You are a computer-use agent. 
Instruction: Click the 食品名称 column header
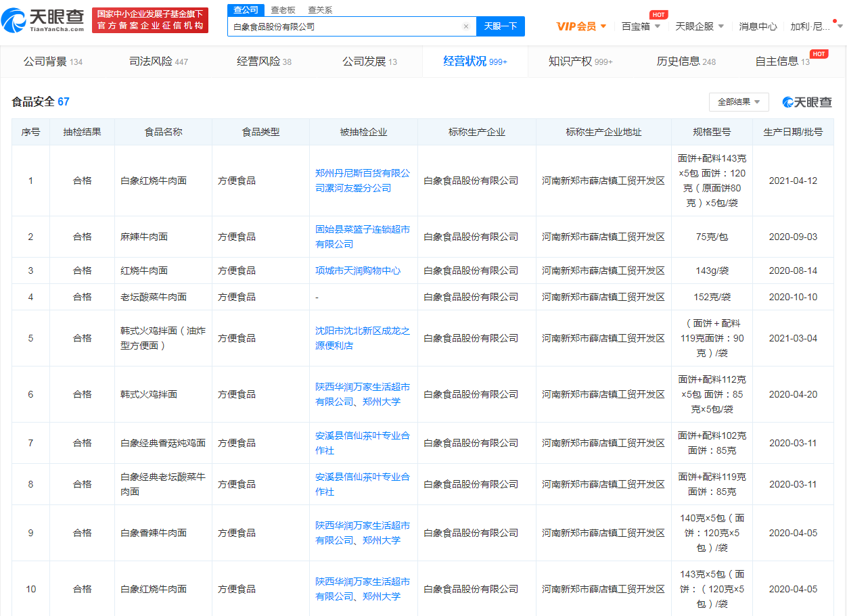coord(164,132)
